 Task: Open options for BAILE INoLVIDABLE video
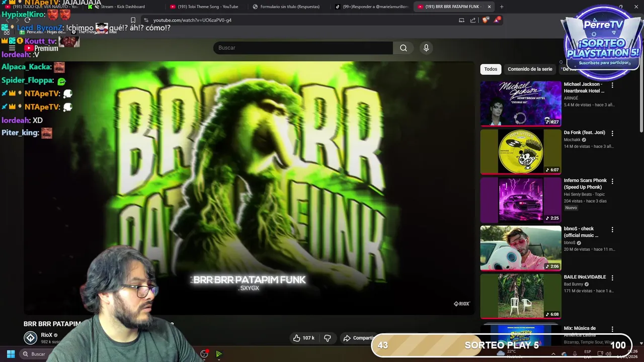[x=612, y=278]
